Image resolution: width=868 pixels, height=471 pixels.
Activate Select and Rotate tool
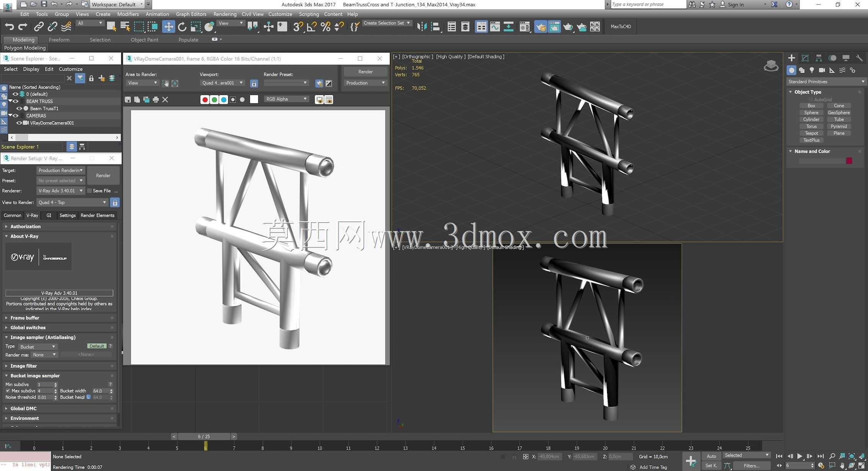tap(182, 27)
